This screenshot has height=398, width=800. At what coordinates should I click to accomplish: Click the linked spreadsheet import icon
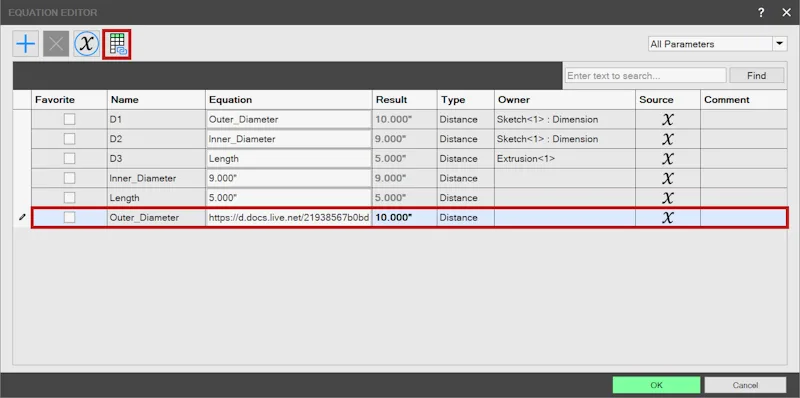[117, 44]
